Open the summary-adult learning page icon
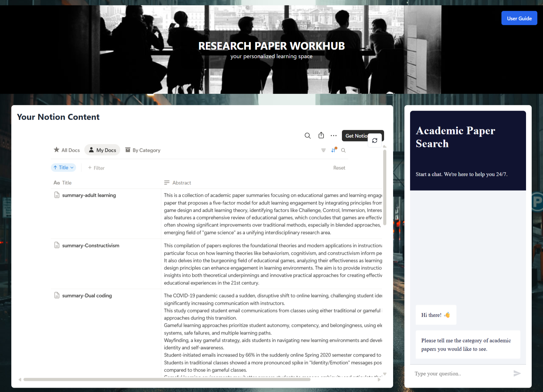 click(57, 195)
